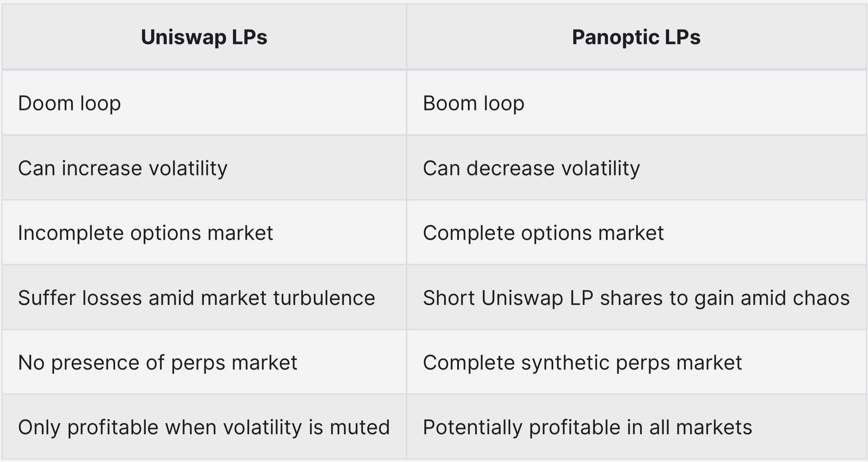Select No presence of perps market
868x462 pixels.
coord(157,362)
